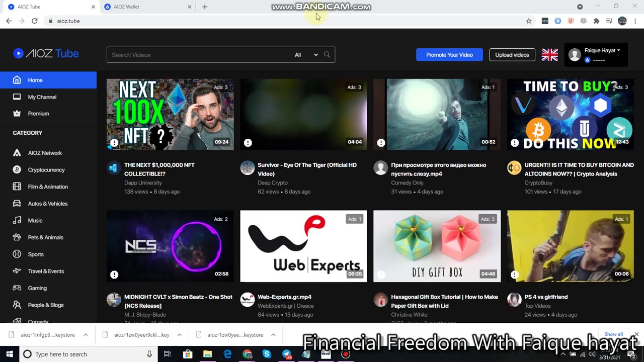The height and width of the screenshot is (362, 644).
Task: Select the Music note icon
Action: [17, 220]
